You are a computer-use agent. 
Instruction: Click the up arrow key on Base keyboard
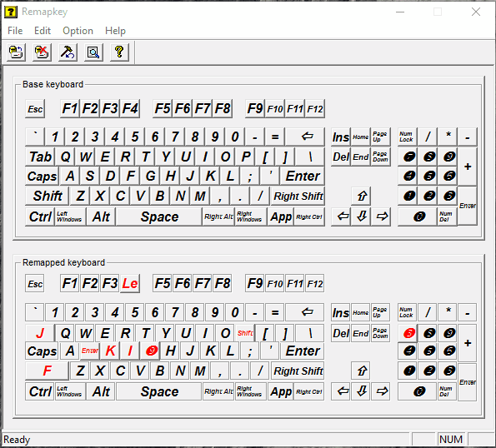[x=362, y=197]
